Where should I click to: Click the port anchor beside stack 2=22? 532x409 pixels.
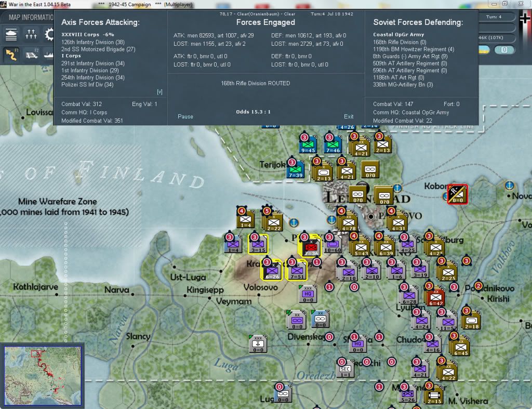tap(294, 222)
